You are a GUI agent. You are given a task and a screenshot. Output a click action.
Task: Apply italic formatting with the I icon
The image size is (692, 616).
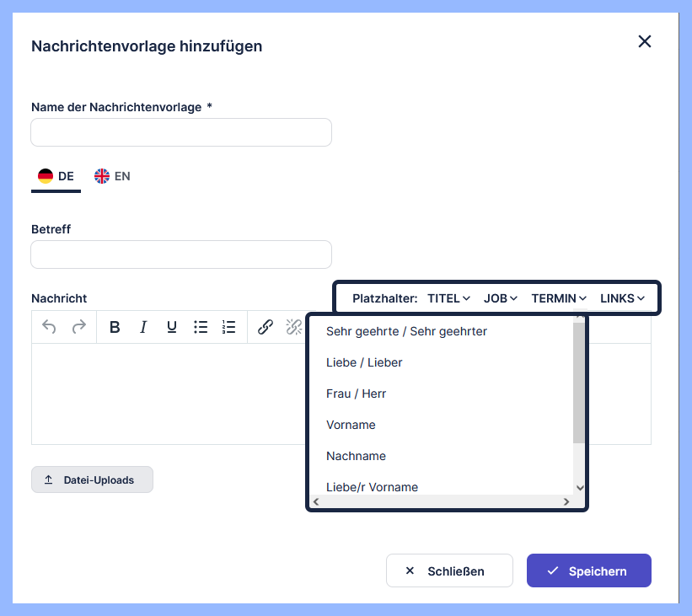coord(143,327)
